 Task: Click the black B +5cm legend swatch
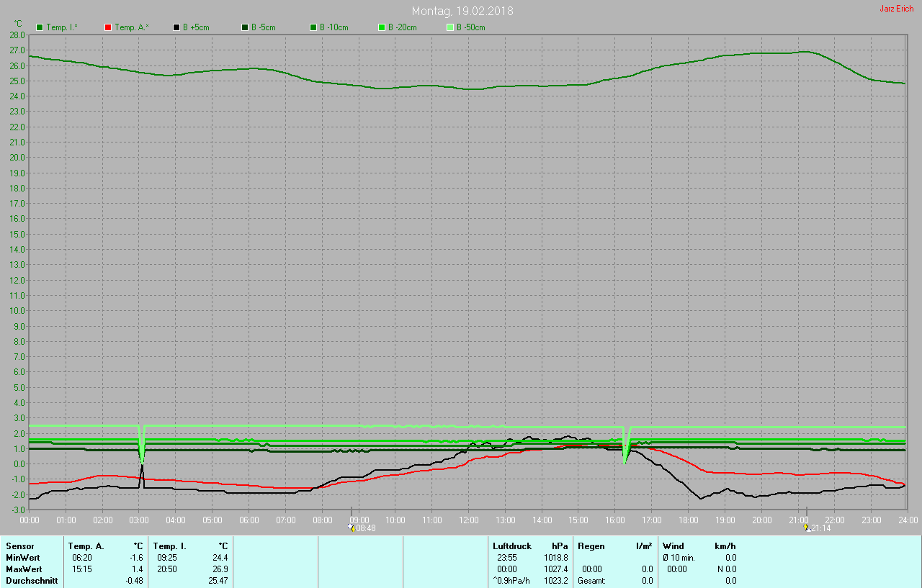point(176,27)
